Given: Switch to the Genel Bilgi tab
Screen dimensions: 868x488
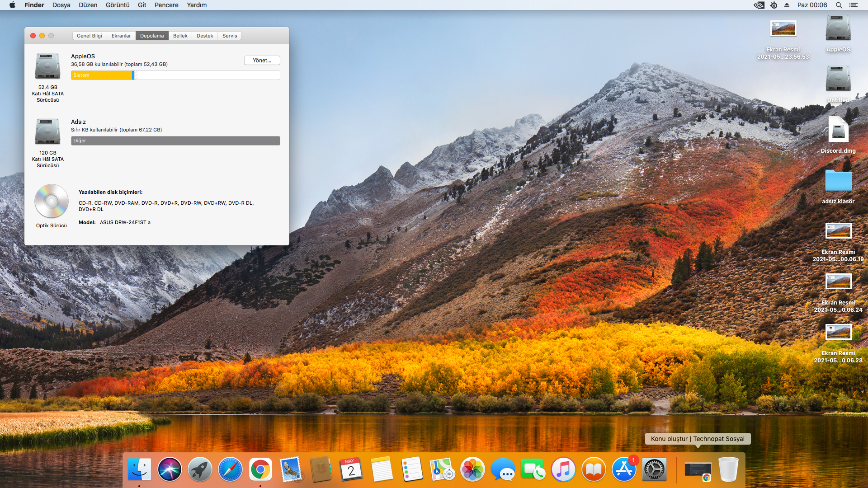Looking at the screenshot, I should tap(90, 36).
